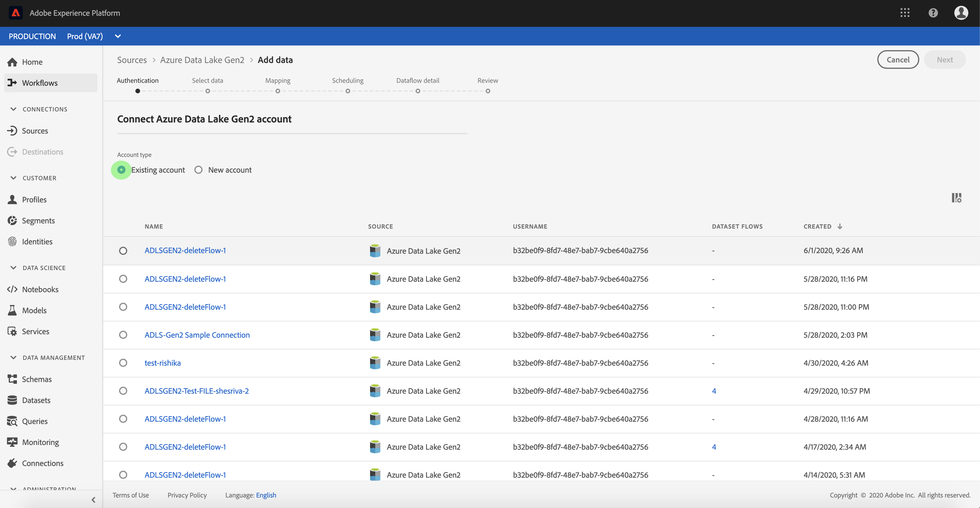
Task: Go to Sources in the breadcrumb
Action: (132, 60)
